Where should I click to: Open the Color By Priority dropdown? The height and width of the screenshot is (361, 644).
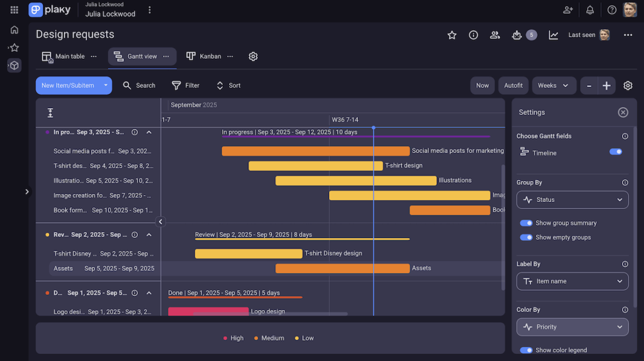pyautogui.click(x=572, y=327)
